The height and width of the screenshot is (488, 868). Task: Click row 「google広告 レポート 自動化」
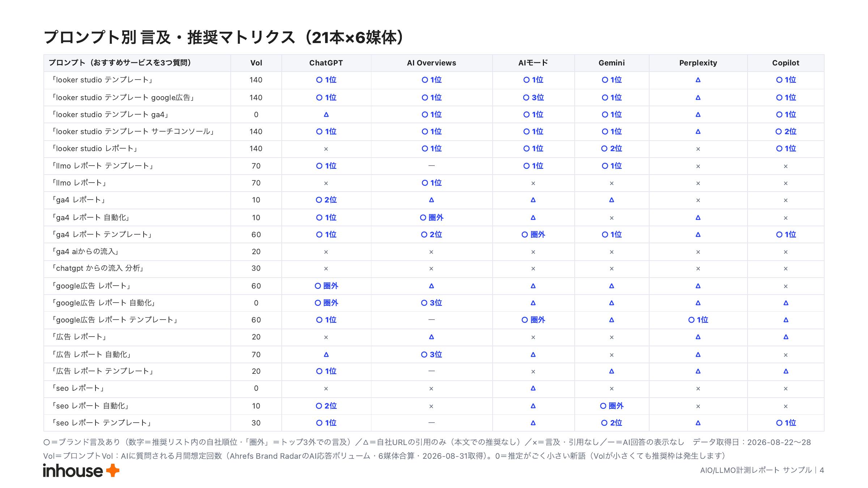pyautogui.click(x=434, y=303)
